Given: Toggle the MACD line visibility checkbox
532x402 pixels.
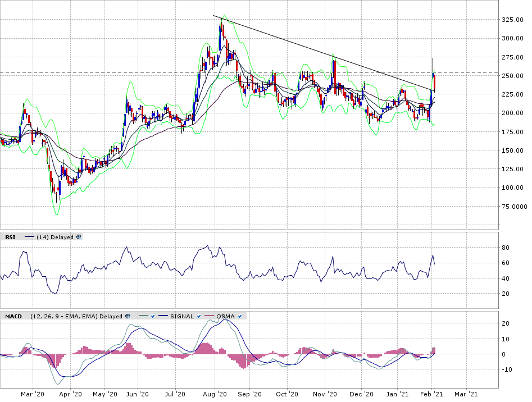Looking at the screenshot, I should [x=152, y=317].
